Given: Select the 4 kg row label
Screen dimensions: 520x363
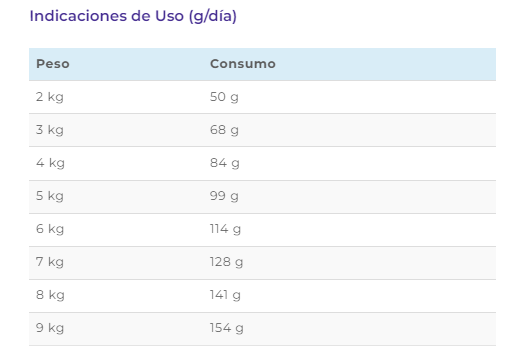Looking at the screenshot, I should (x=50, y=163).
